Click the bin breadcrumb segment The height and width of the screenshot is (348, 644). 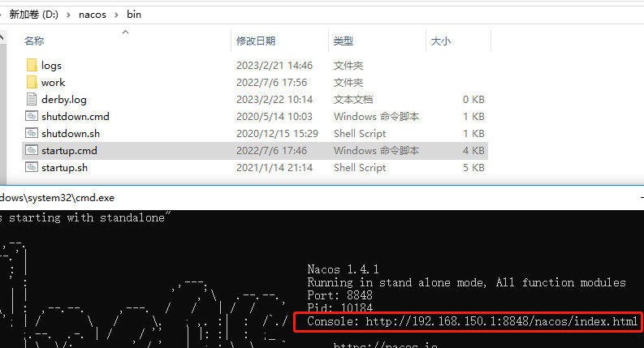pyautogui.click(x=134, y=15)
